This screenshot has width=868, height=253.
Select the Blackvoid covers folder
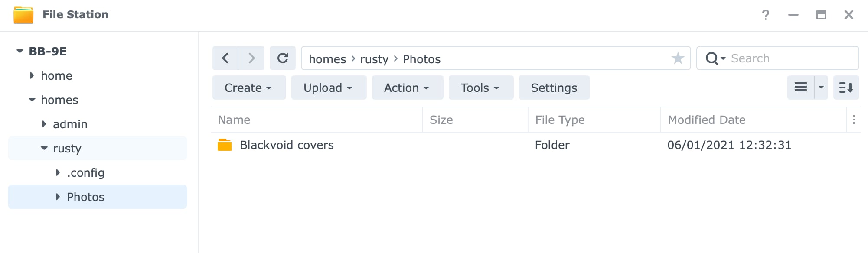pyautogui.click(x=535, y=145)
